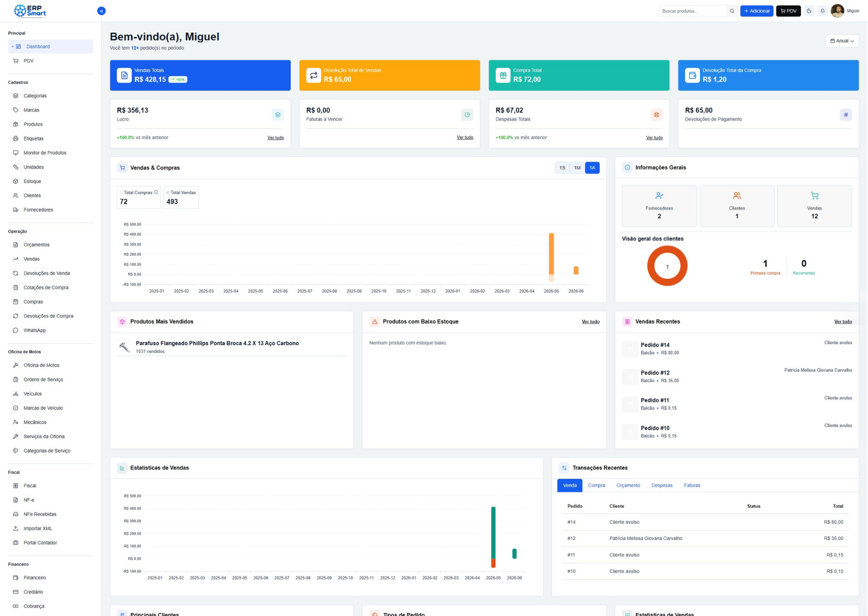Open Ordens de Serviço in the sidebar
868x616 pixels.
pyautogui.click(x=51, y=380)
